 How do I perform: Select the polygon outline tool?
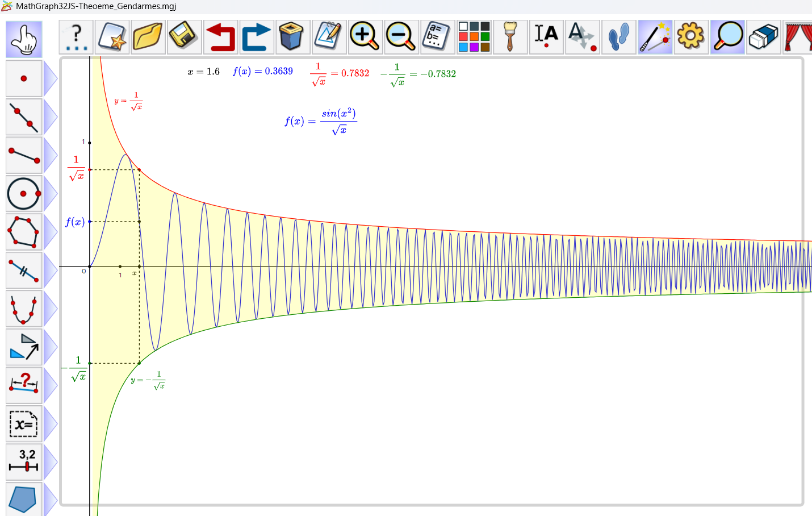pyautogui.click(x=24, y=232)
